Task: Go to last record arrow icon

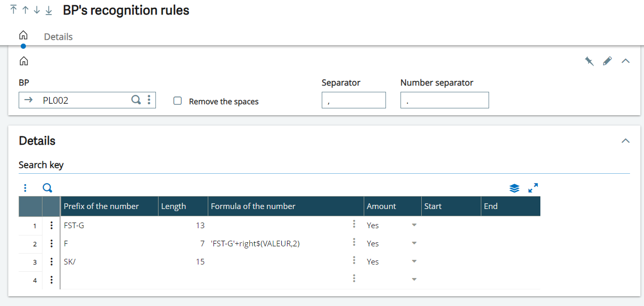Action: pyautogui.click(x=49, y=10)
